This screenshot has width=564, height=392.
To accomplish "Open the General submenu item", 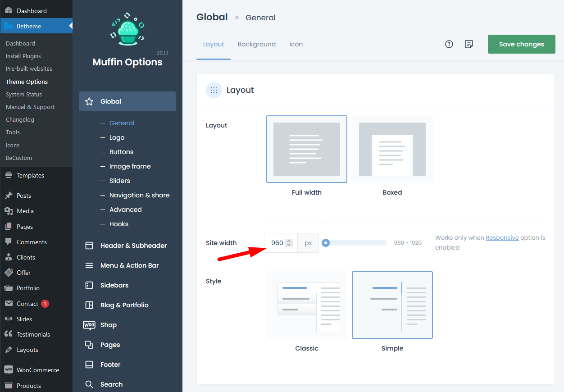I will point(122,123).
